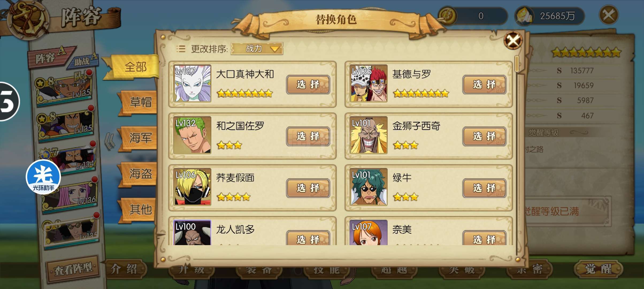Click the 金狮子西奇 character portrait
Image resolution: width=644 pixels, height=289 pixels.
(x=368, y=135)
